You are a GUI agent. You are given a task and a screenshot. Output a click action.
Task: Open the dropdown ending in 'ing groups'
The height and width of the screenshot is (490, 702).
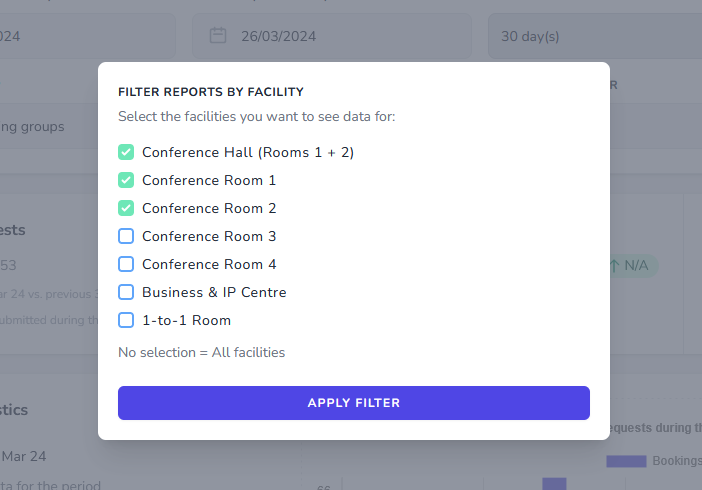click(40, 127)
